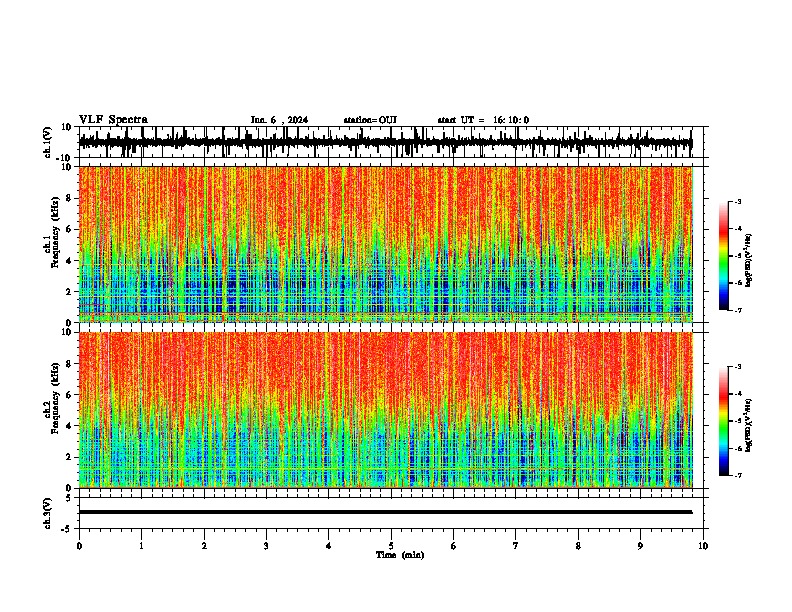Click the "VLF Spectra" plot title
This screenshot has height=612, width=792.
[113, 120]
